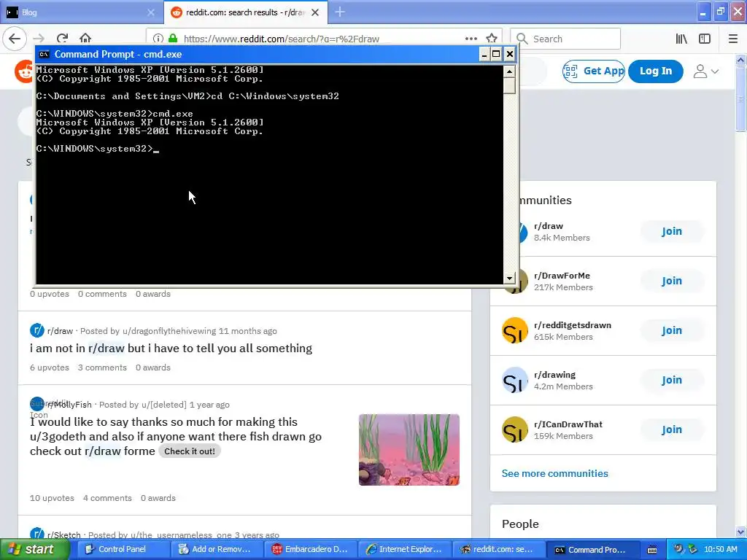Expand the user account dropdown
Image resolution: width=747 pixels, height=560 pixels.
tap(705, 71)
